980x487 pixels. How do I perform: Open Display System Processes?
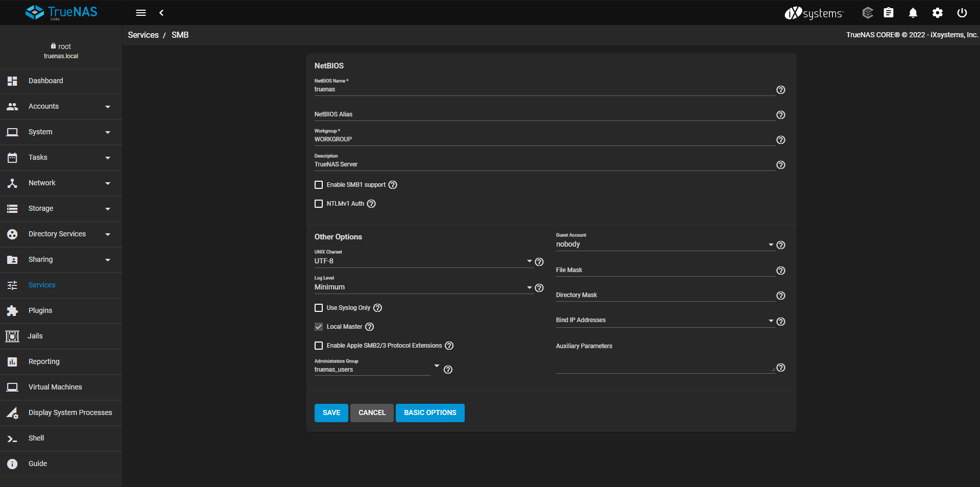click(x=61, y=413)
